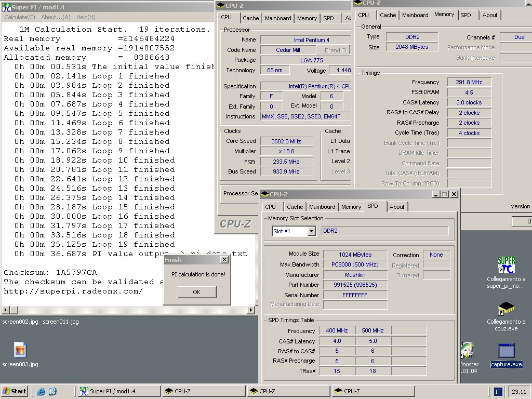Click the Technology value 65 nm
Screen dimensions: 532x399
[275, 70]
